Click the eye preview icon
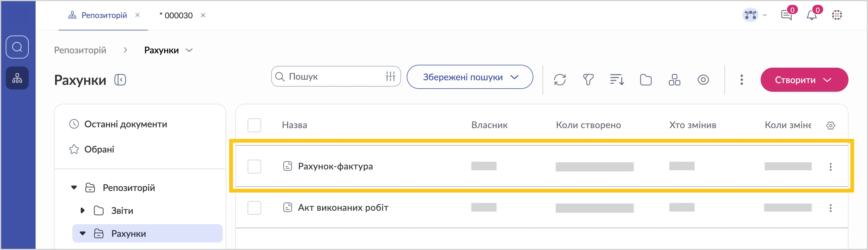868x250 pixels. (x=703, y=80)
